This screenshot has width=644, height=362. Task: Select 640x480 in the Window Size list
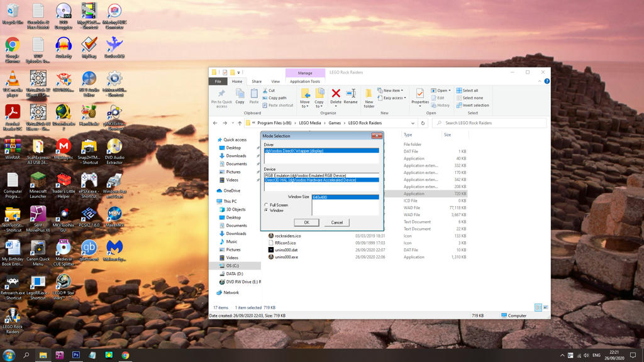coord(345,197)
